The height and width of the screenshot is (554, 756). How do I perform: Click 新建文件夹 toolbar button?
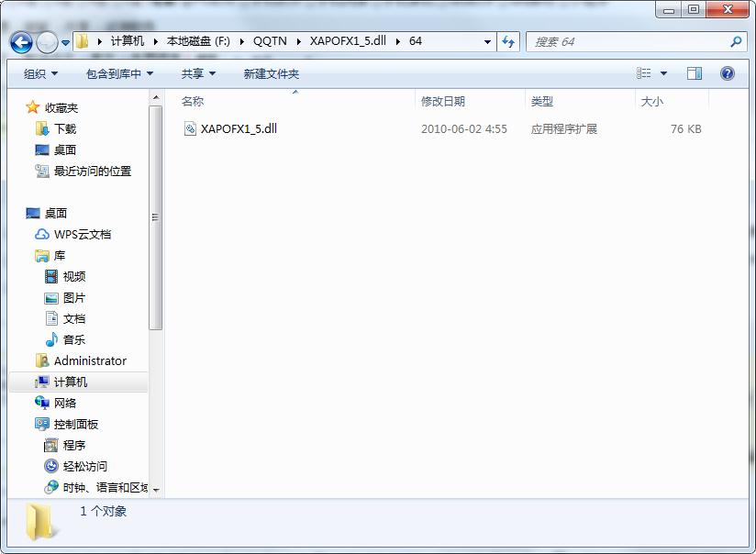tap(272, 73)
